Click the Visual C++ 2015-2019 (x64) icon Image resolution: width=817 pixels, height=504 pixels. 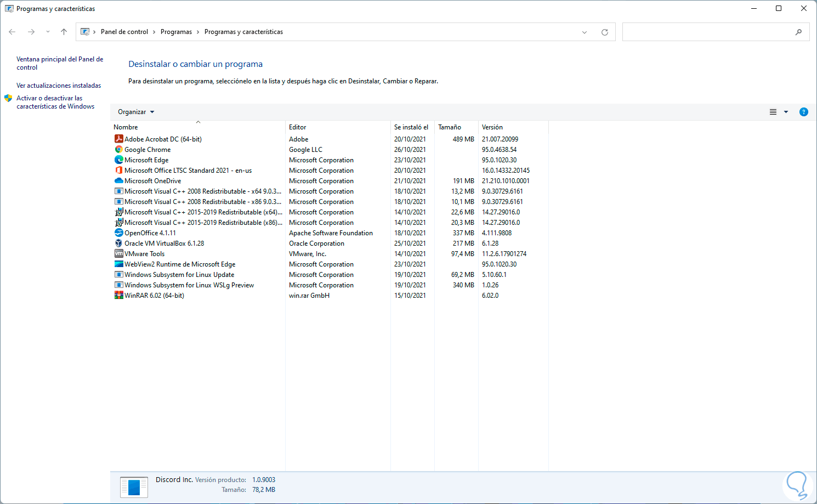[x=118, y=212]
